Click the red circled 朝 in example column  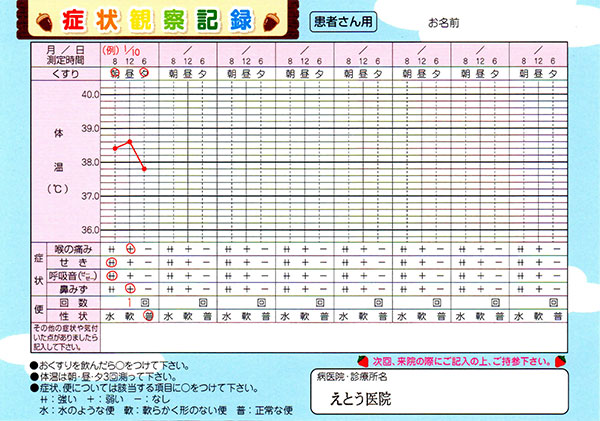115,74
